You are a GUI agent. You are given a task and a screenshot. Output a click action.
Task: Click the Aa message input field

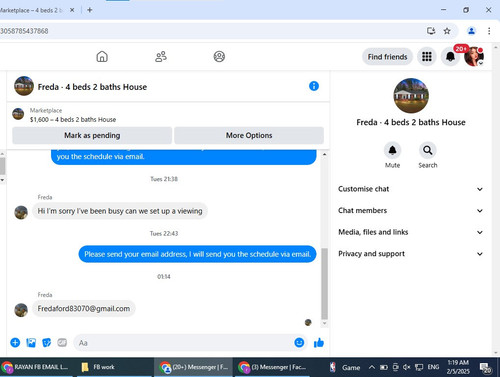click(183, 343)
